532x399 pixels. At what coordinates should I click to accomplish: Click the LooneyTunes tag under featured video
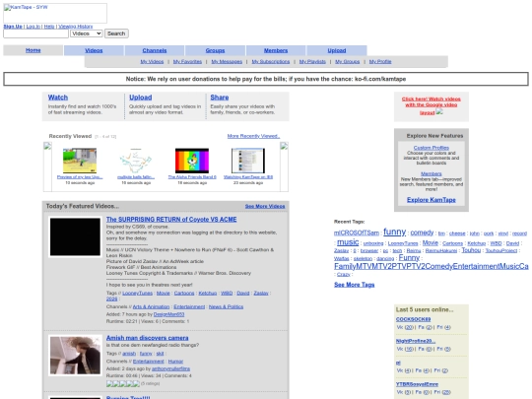pos(137,294)
